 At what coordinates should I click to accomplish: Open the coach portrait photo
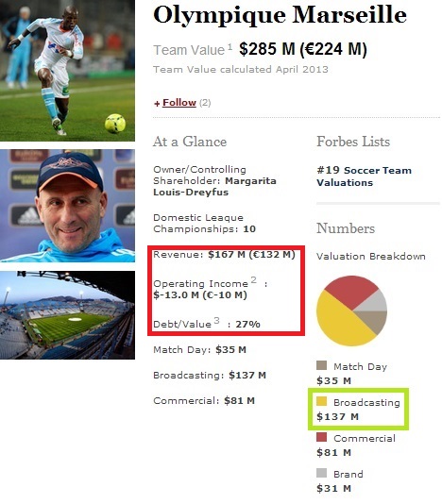click(67, 206)
